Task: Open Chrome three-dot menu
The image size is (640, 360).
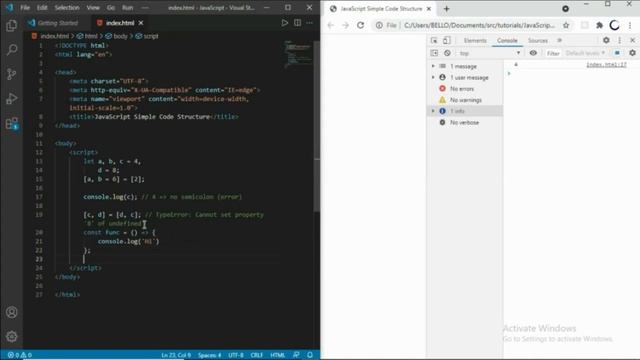Action: [x=630, y=25]
